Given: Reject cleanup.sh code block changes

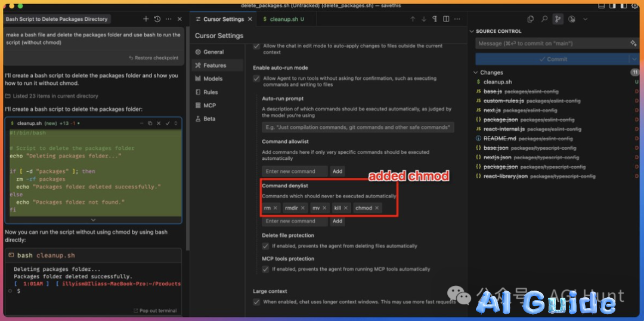Looking at the screenshot, I should click(x=159, y=123).
